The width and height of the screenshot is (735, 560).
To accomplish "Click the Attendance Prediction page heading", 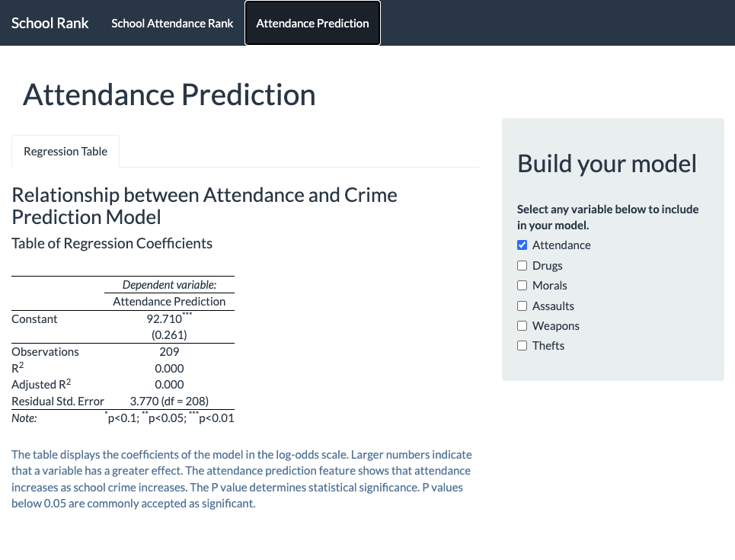I will [x=169, y=94].
